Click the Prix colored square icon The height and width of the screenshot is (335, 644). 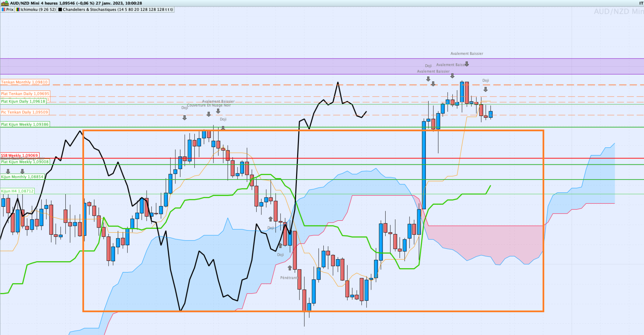[x=3, y=10]
